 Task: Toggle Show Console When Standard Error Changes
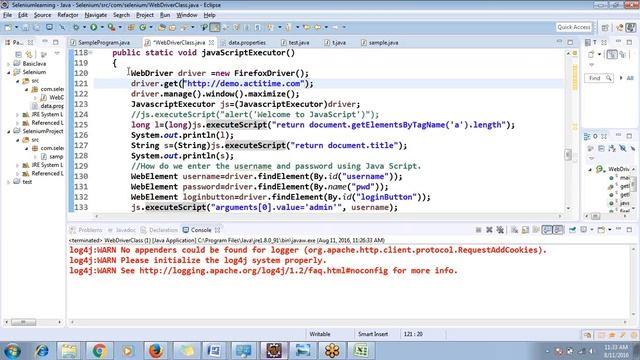558,230
